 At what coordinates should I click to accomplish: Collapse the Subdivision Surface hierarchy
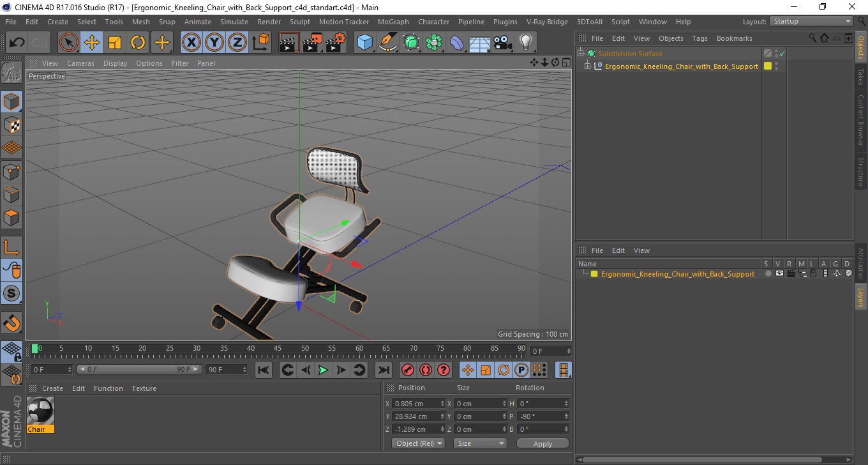581,54
